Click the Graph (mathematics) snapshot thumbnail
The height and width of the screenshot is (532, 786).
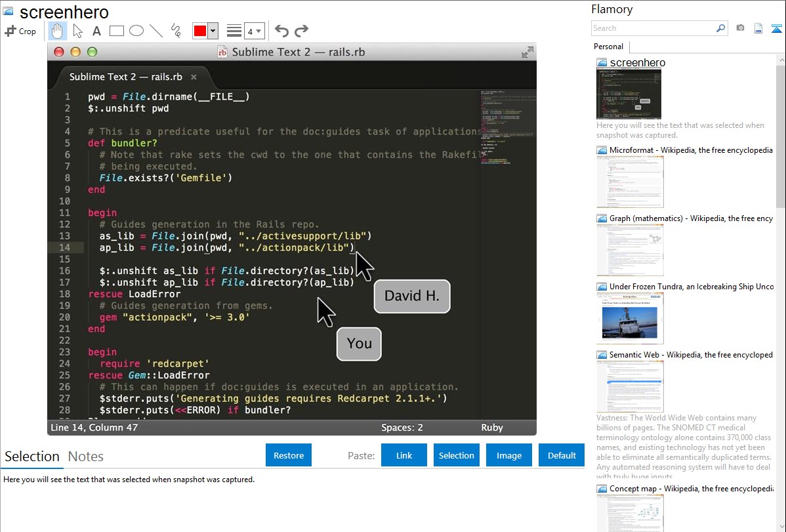(630, 250)
